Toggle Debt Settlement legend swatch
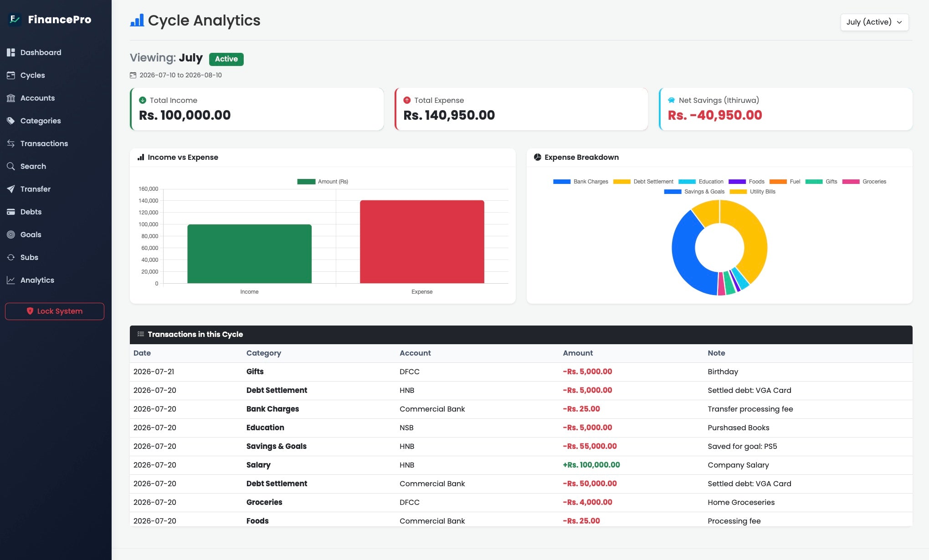The width and height of the screenshot is (929, 560). [621, 181]
